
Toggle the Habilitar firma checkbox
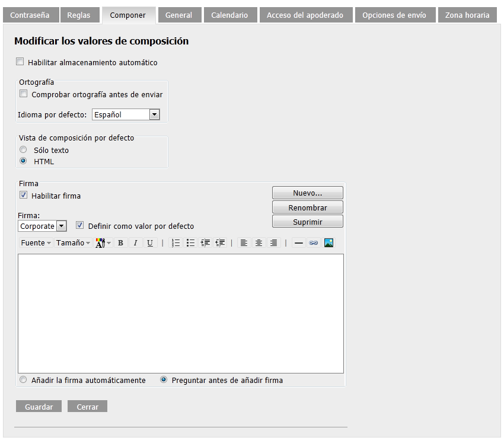point(24,195)
